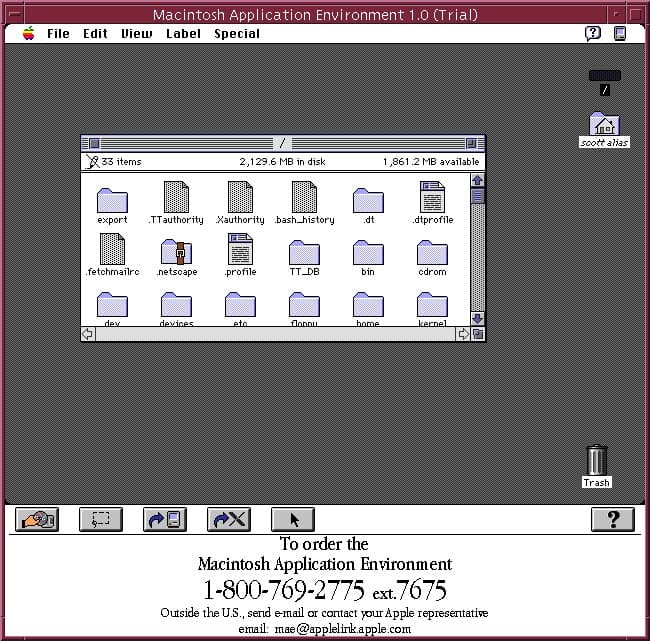Select the home folder icon
The image size is (650, 641).
[x=368, y=305]
